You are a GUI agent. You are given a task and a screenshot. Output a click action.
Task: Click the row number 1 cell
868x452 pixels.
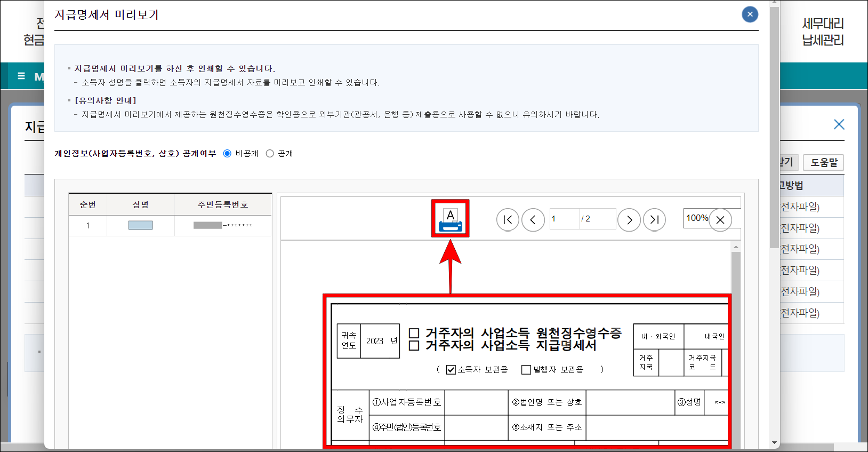[88, 226]
